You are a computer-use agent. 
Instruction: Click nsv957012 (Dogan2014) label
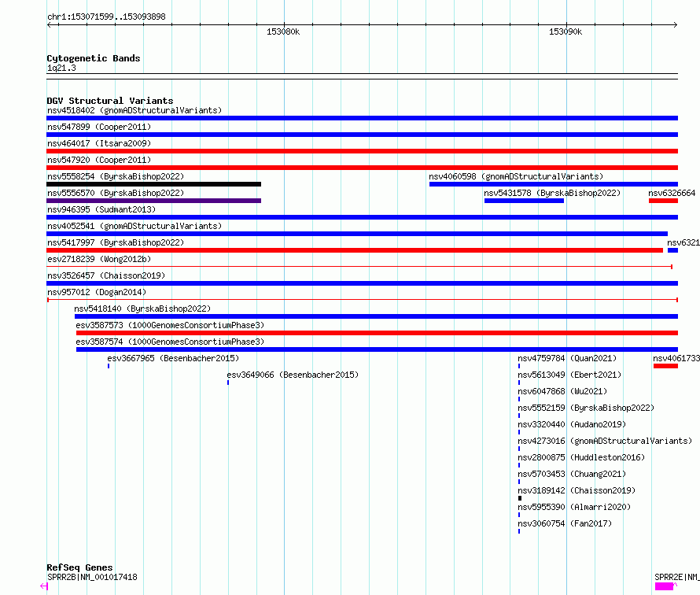tap(97, 292)
